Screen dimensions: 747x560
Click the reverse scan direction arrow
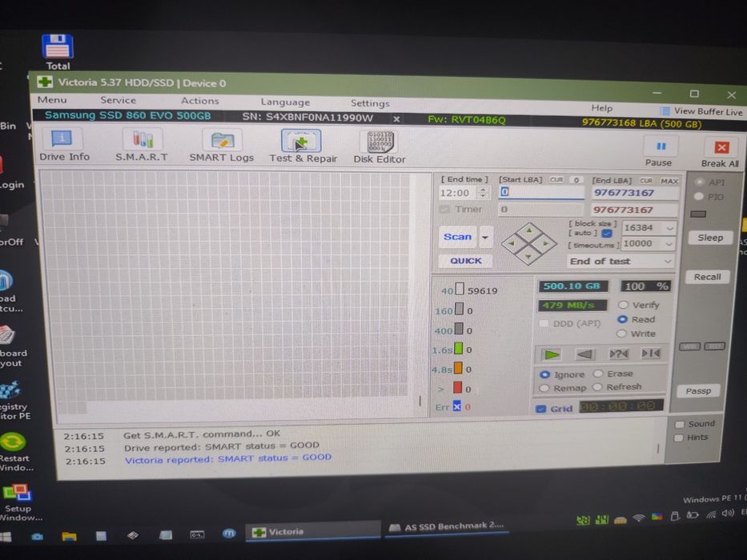point(584,354)
